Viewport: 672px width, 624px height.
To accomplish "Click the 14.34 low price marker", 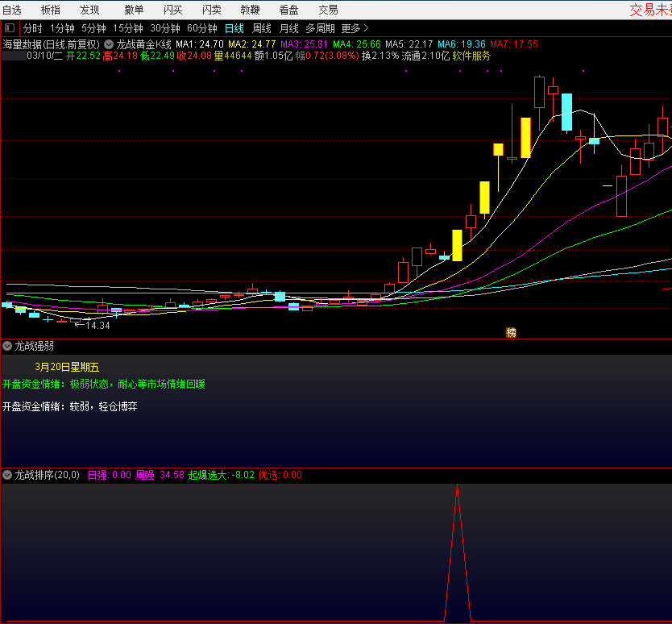I will [x=97, y=326].
